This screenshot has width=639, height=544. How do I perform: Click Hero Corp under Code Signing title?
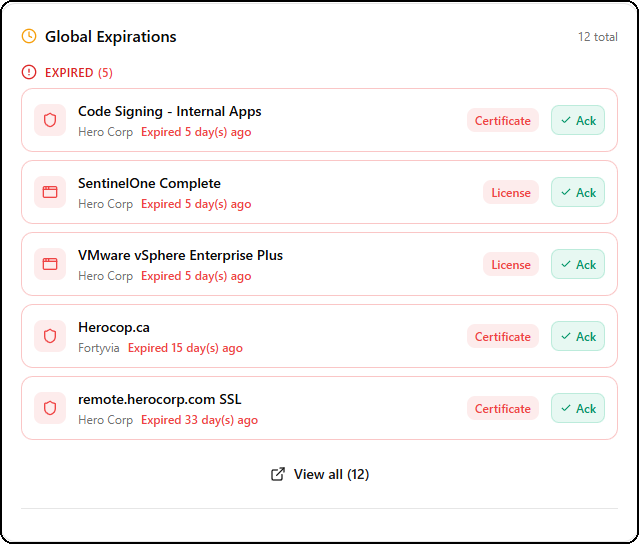pos(106,132)
